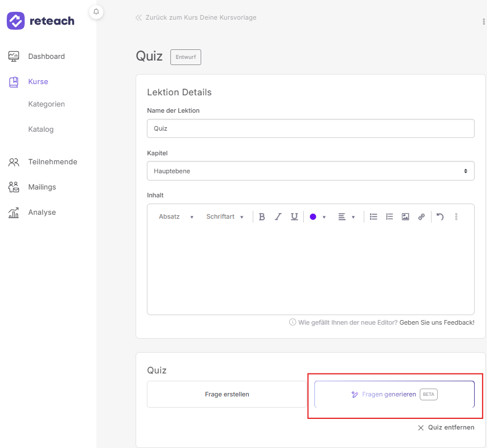Viewport: 487px width, 448px height.
Task: Click the Analyse chart icon
Action: (13, 213)
